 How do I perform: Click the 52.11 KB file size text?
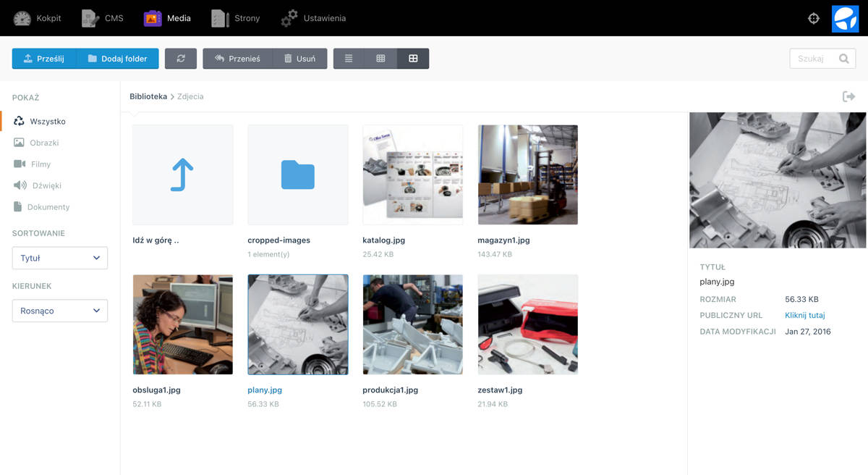coord(147,404)
